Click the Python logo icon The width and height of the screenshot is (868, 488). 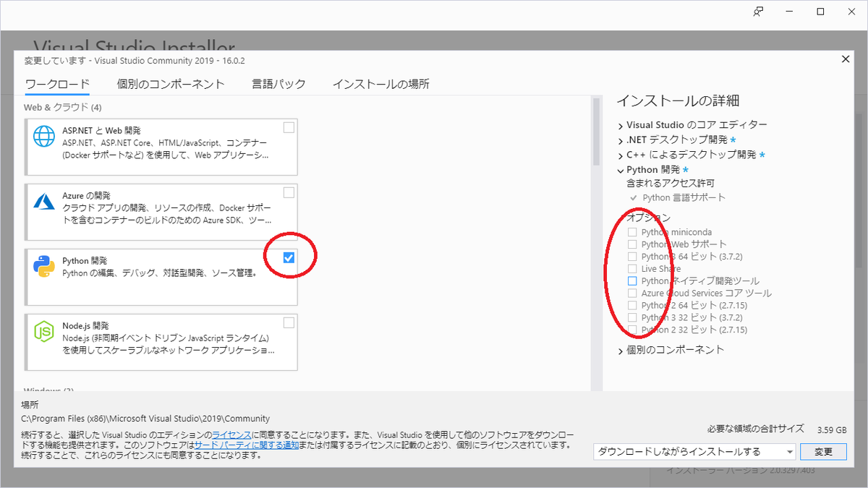43,265
